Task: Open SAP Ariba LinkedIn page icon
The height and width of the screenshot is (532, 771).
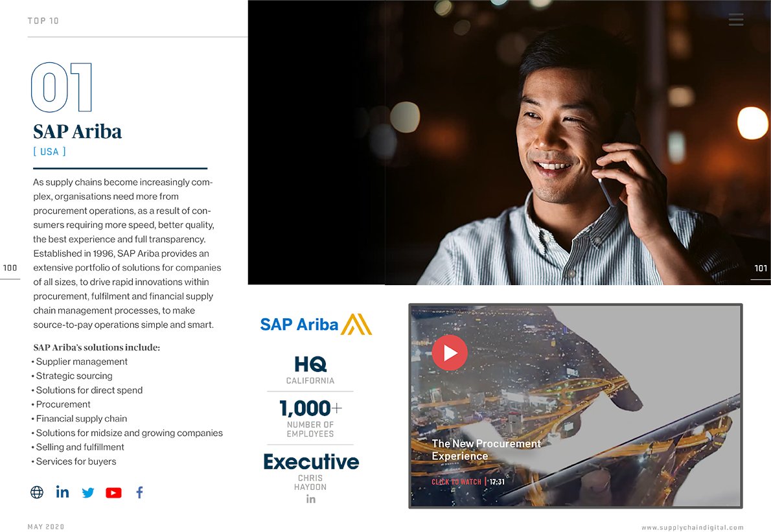Action: (62, 492)
